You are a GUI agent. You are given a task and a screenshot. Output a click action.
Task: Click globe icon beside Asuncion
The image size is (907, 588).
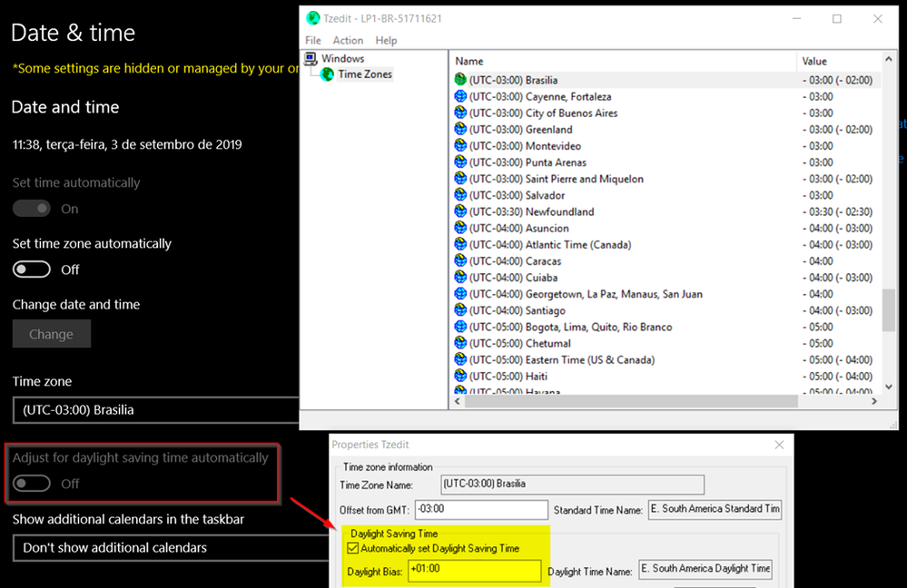tap(460, 229)
